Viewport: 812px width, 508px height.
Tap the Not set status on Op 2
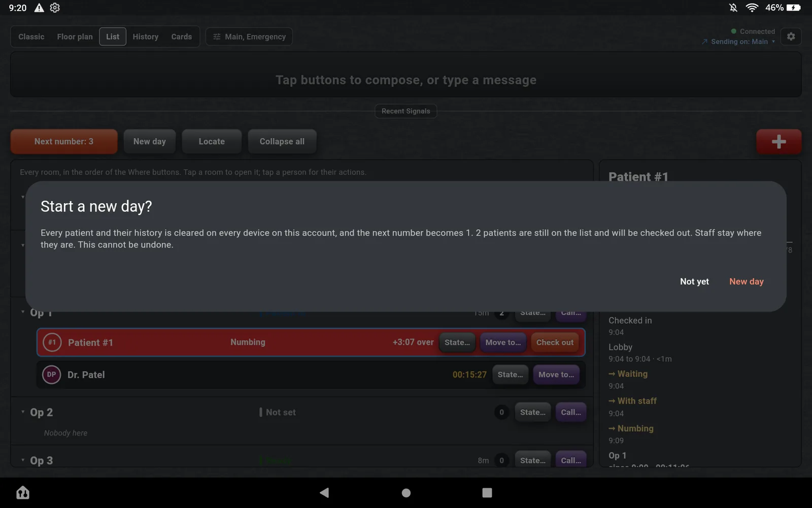pos(278,412)
